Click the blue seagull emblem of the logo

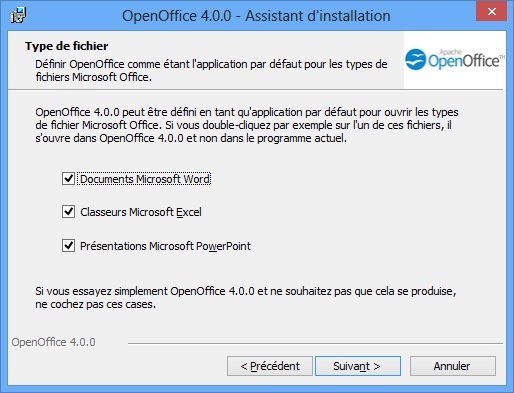pos(416,60)
